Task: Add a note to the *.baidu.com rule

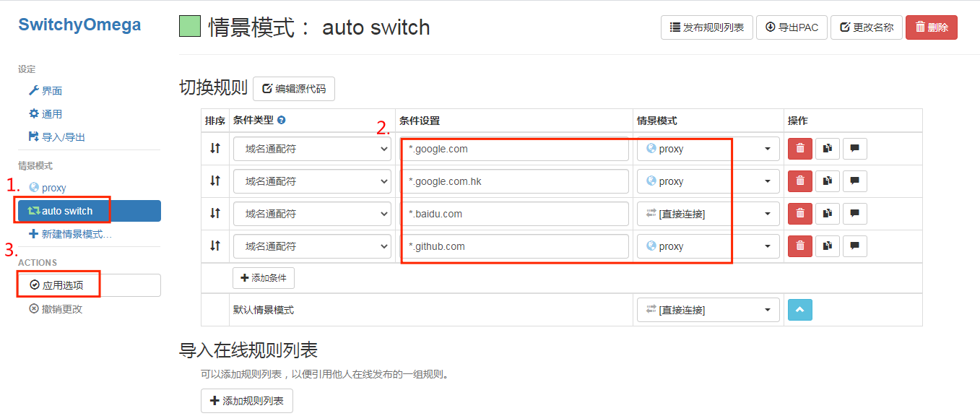Action: tap(854, 214)
